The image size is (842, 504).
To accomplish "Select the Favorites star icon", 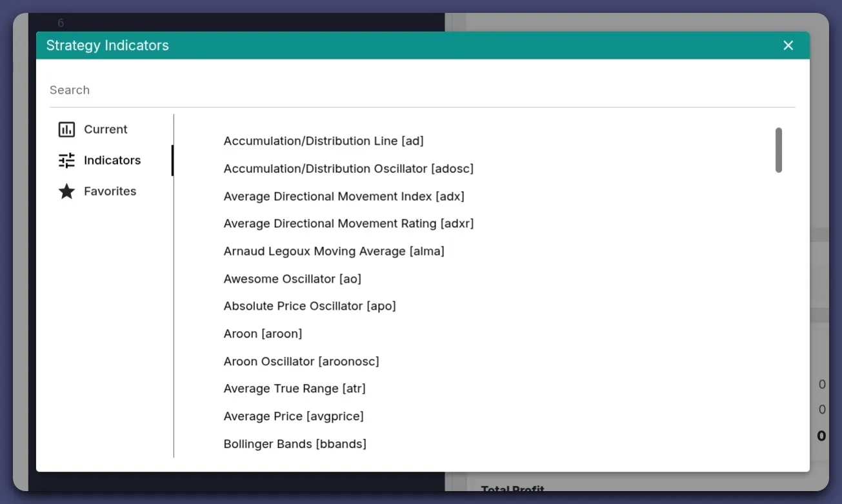I will pyautogui.click(x=66, y=191).
